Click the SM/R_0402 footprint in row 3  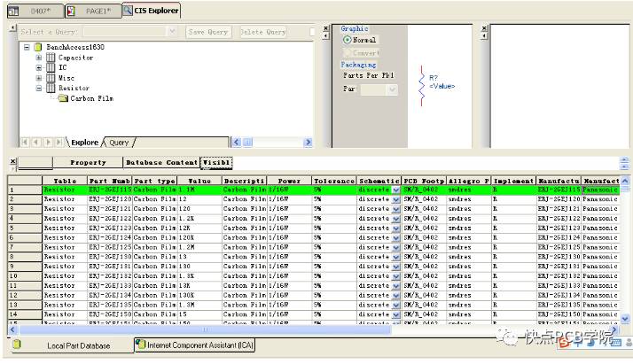424,209
